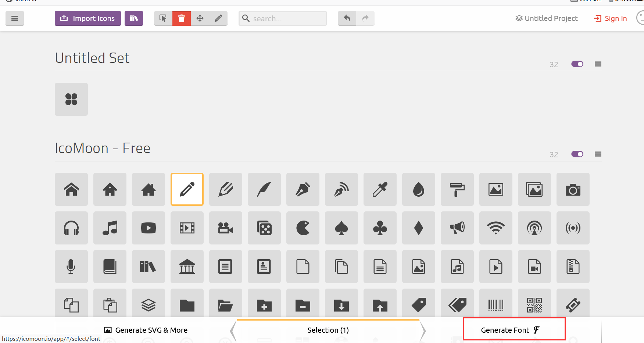Toggle the IcoMoon - Free set switch

(x=577, y=154)
